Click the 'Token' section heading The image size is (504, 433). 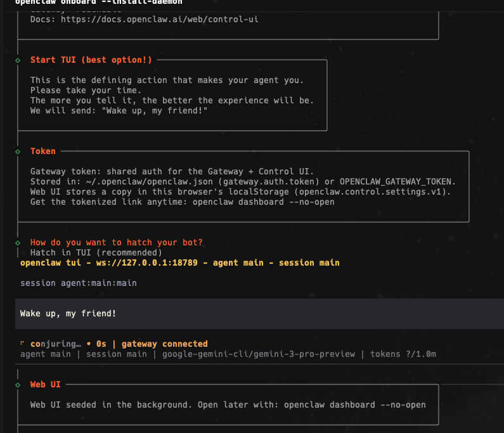pos(43,152)
